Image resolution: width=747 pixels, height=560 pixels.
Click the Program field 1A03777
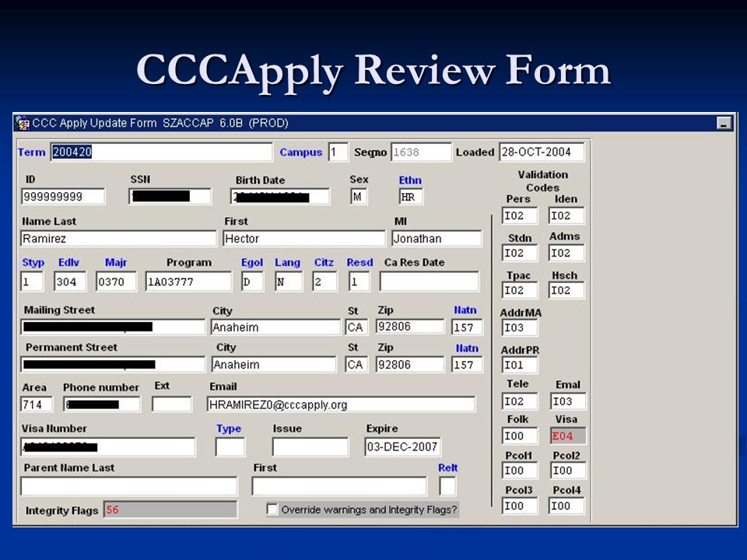tap(188, 282)
